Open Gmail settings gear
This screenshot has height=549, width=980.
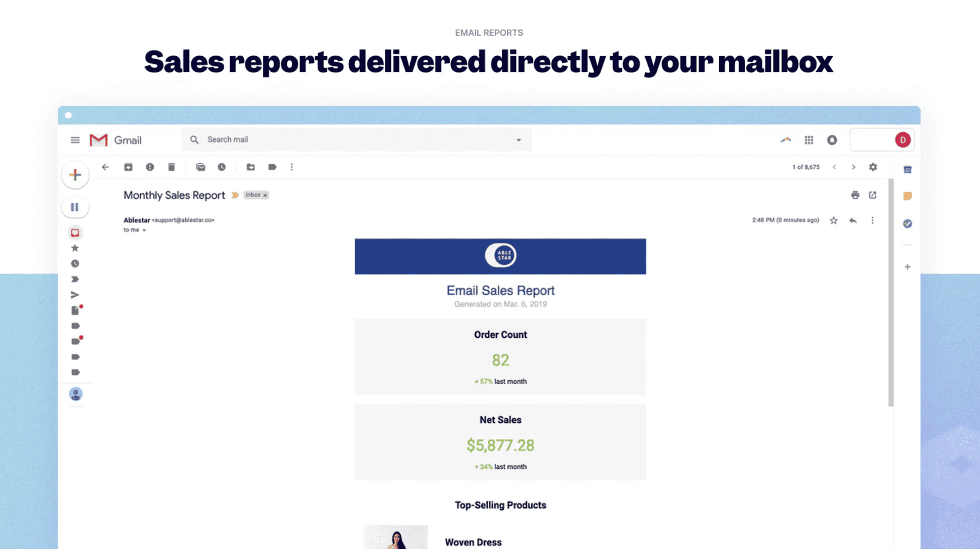pos(873,167)
